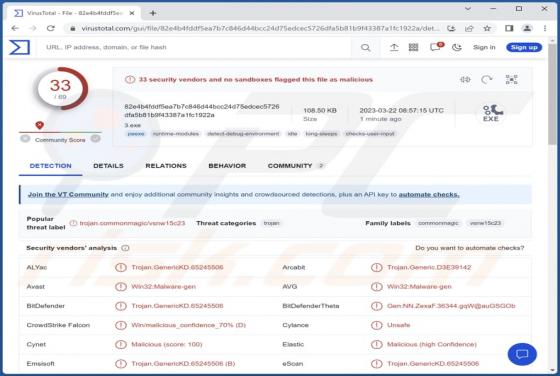The height and width of the screenshot is (376, 560).
Task: Click the Sign up button
Action: coord(524,47)
